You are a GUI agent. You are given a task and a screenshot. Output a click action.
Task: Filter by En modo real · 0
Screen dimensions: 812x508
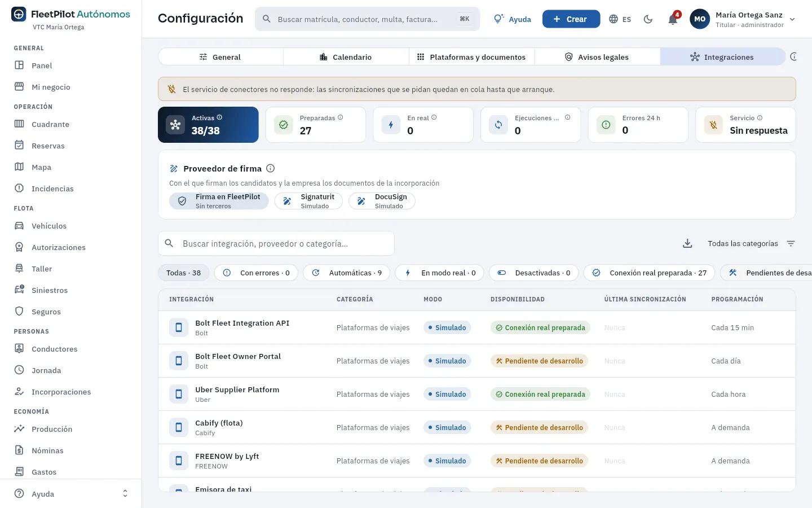[x=440, y=273]
